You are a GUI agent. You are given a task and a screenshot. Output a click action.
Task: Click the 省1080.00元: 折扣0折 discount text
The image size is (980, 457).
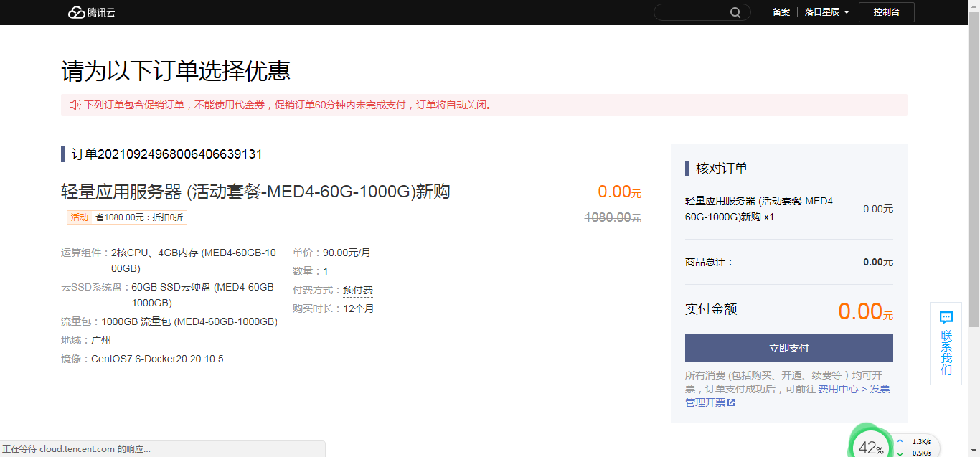tap(140, 217)
